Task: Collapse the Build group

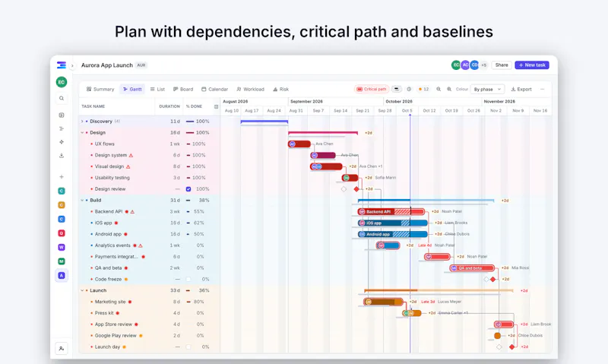Action: pos(82,201)
